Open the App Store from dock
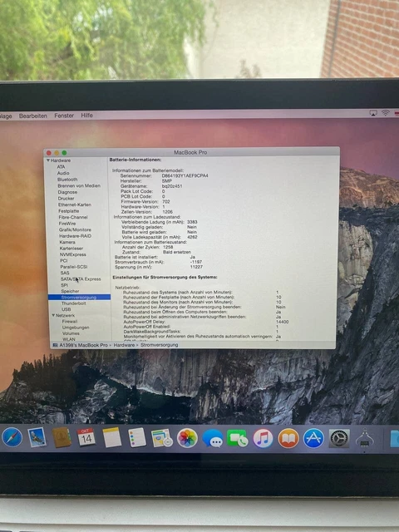Screen dimensions: 399x532 tap(313, 438)
